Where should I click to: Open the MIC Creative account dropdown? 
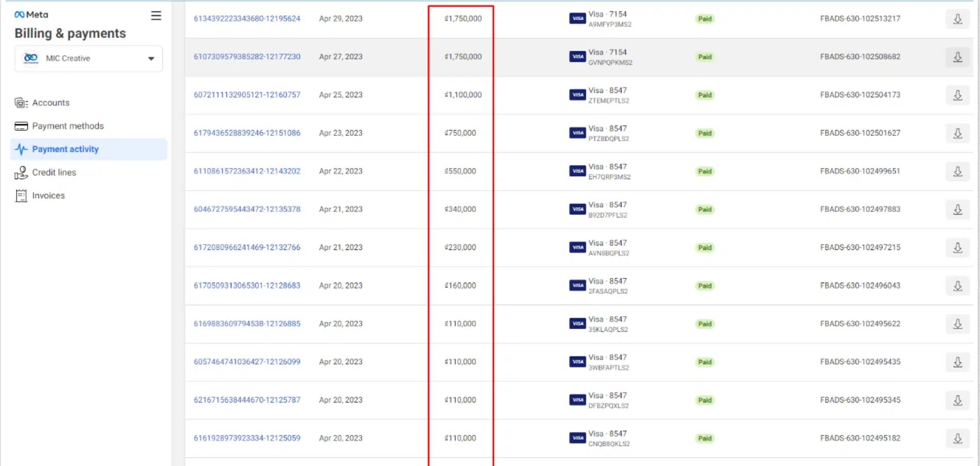[x=89, y=58]
